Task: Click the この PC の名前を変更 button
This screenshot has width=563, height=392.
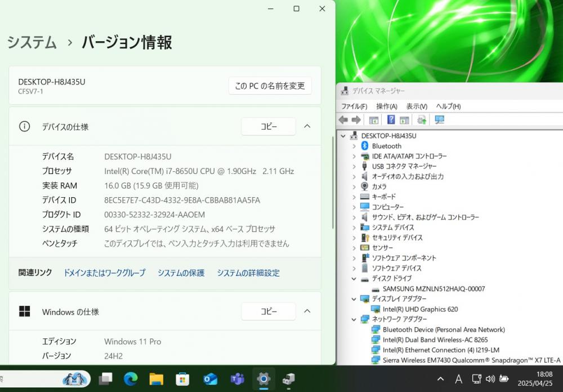Action: [x=270, y=86]
